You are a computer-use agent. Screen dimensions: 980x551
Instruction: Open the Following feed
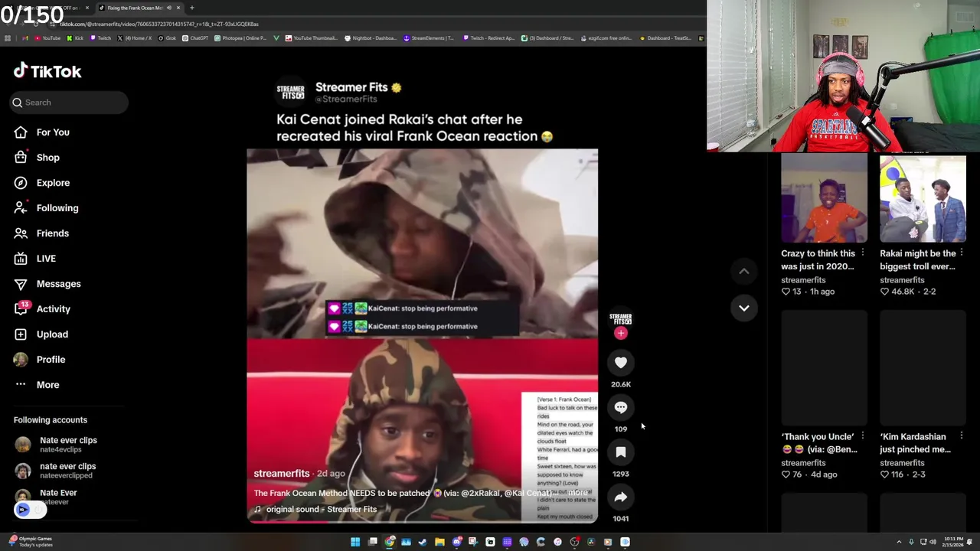click(57, 208)
